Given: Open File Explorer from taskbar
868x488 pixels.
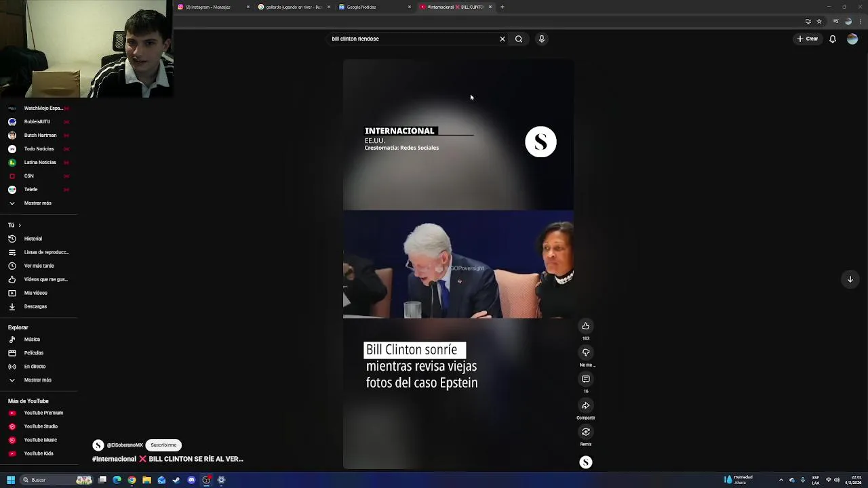Looking at the screenshot, I should 146,480.
